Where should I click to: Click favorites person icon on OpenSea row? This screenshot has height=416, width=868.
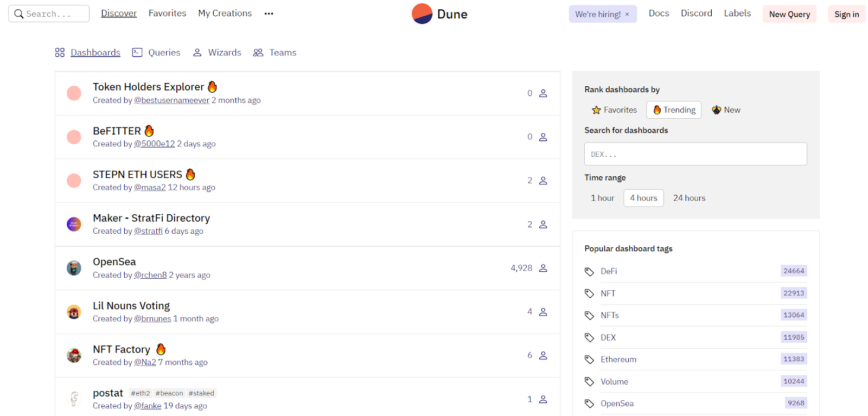point(543,268)
